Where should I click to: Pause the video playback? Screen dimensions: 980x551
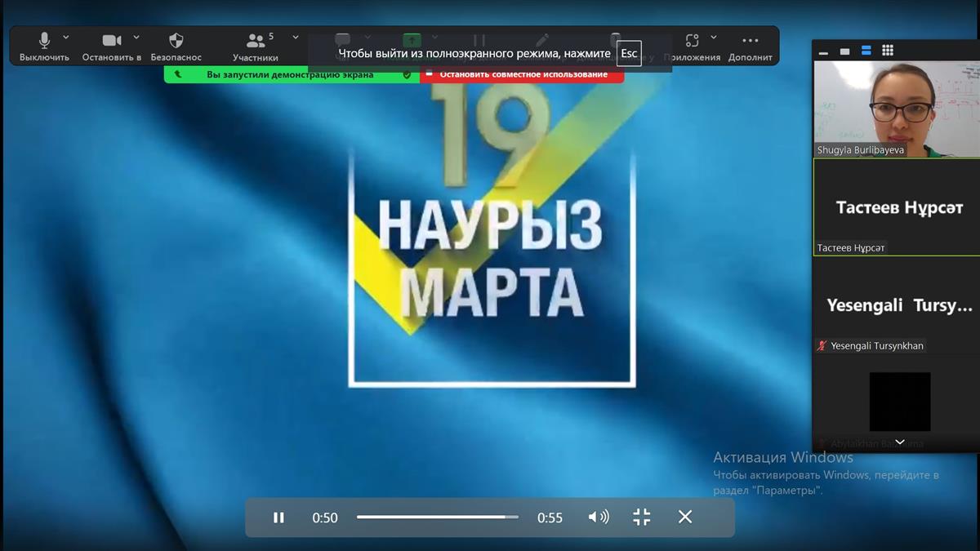(x=278, y=518)
